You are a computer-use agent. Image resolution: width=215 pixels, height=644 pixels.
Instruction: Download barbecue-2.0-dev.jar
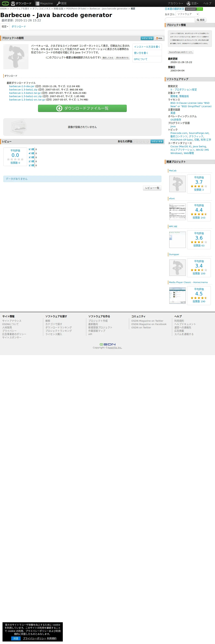click(x=22, y=86)
